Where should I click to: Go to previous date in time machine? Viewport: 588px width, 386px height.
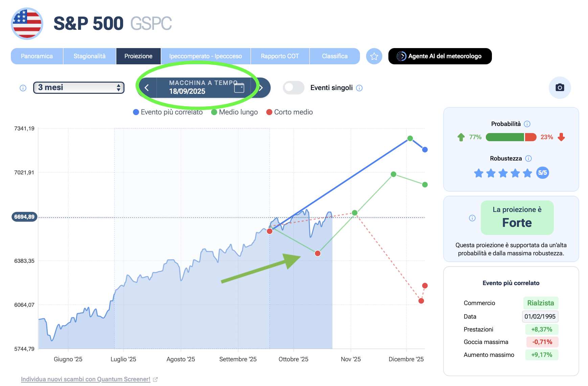[x=147, y=88]
